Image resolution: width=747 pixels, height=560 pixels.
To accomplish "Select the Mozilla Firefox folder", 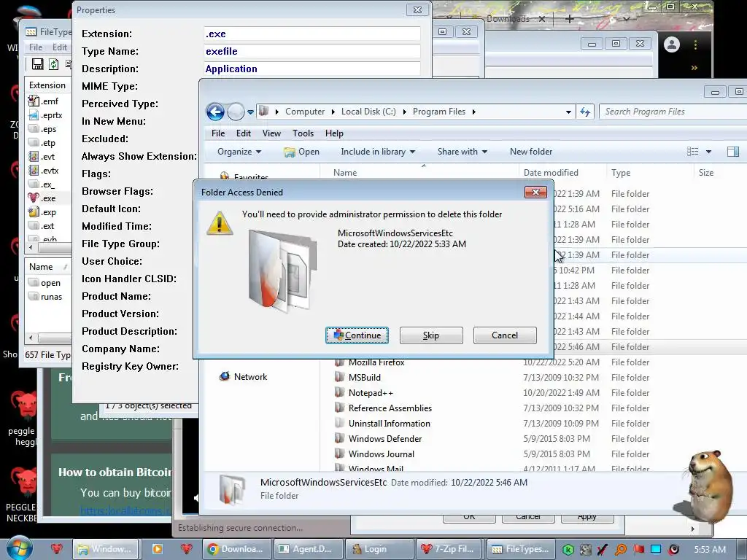I will click(376, 362).
